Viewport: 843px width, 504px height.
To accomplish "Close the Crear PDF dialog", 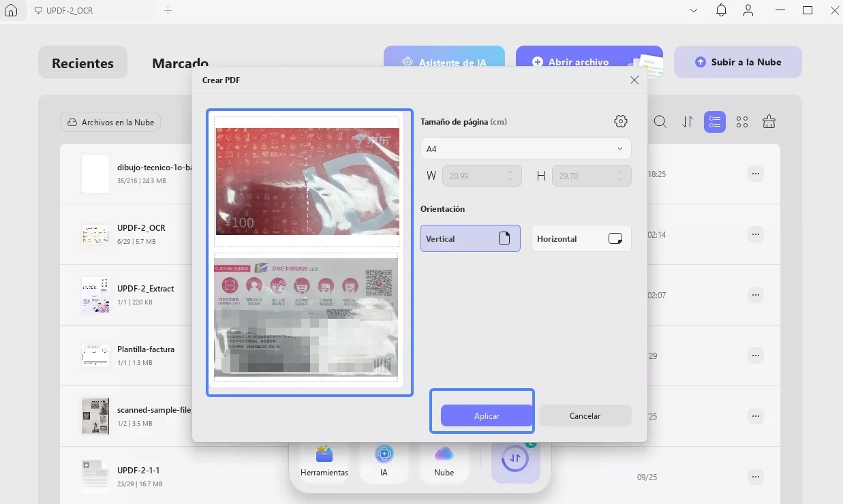I will click(634, 80).
